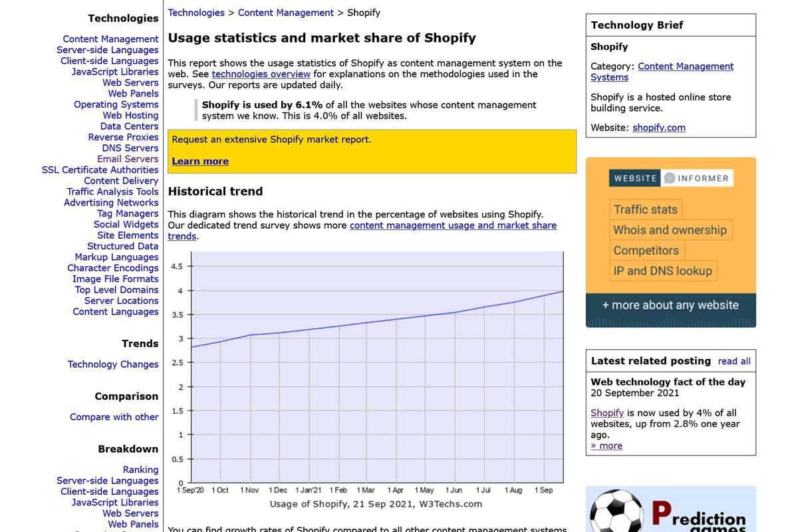Go to Operating Systems page

(116, 104)
